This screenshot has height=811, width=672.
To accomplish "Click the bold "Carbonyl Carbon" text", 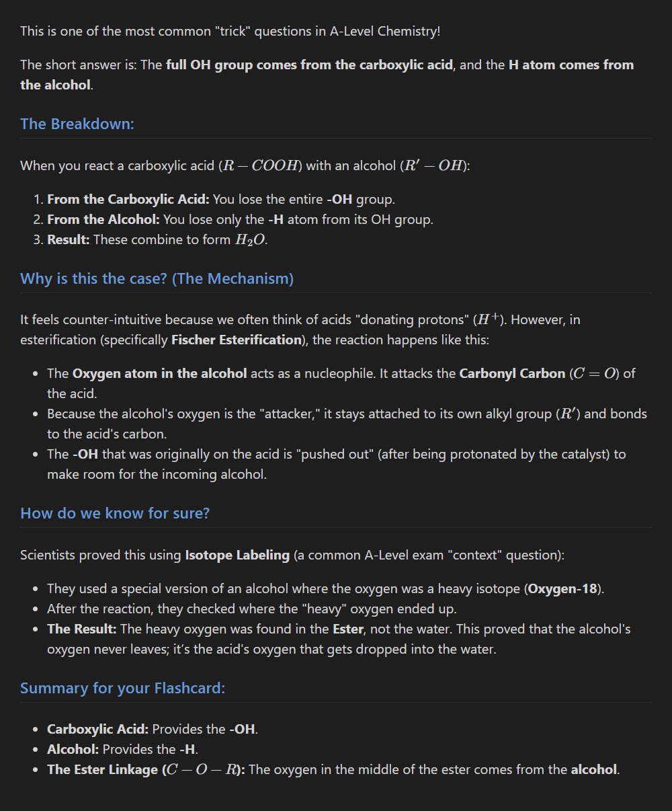I will click(x=512, y=374).
